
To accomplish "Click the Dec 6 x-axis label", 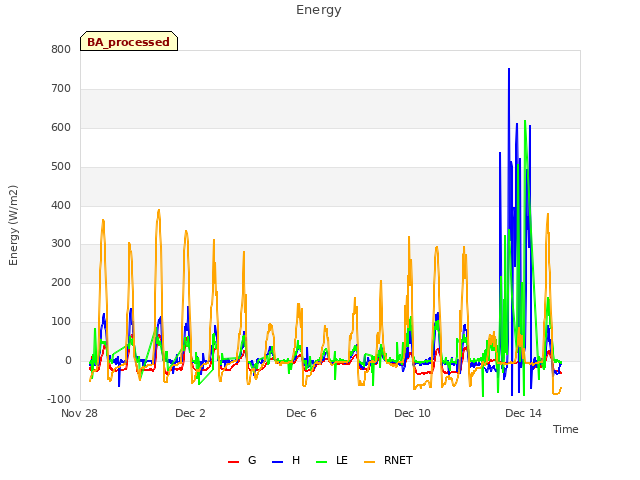I will (x=301, y=413).
